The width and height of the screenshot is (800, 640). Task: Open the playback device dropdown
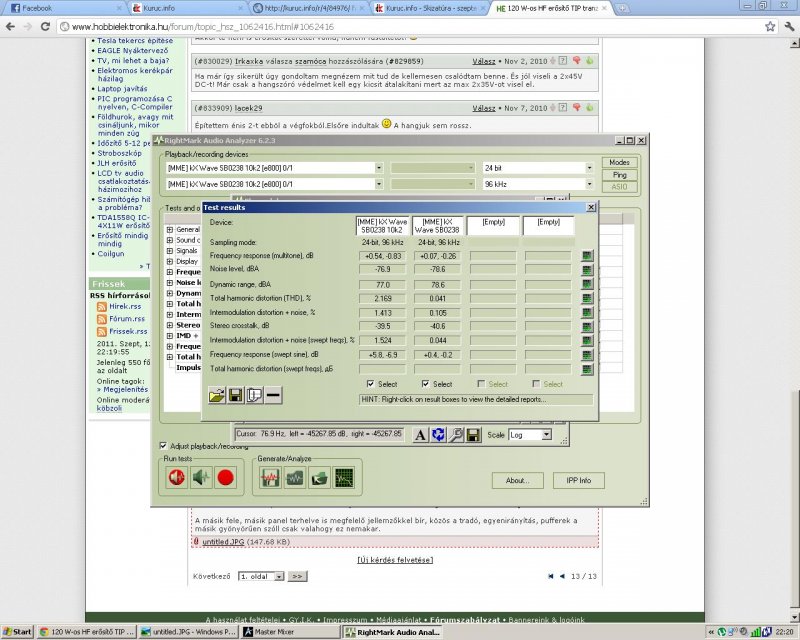coord(378,168)
